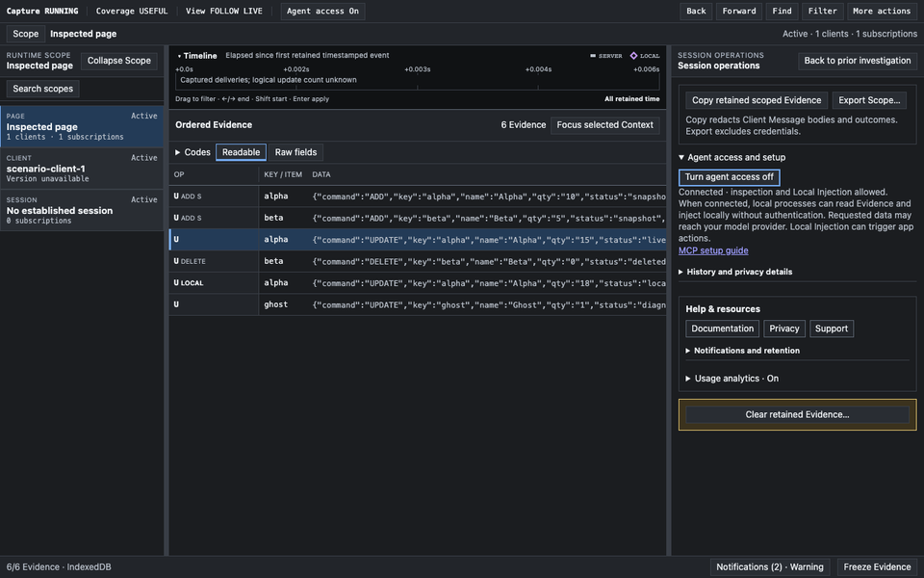
Task: Select the U LOCAL alpha row
Action: tap(417, 283)
